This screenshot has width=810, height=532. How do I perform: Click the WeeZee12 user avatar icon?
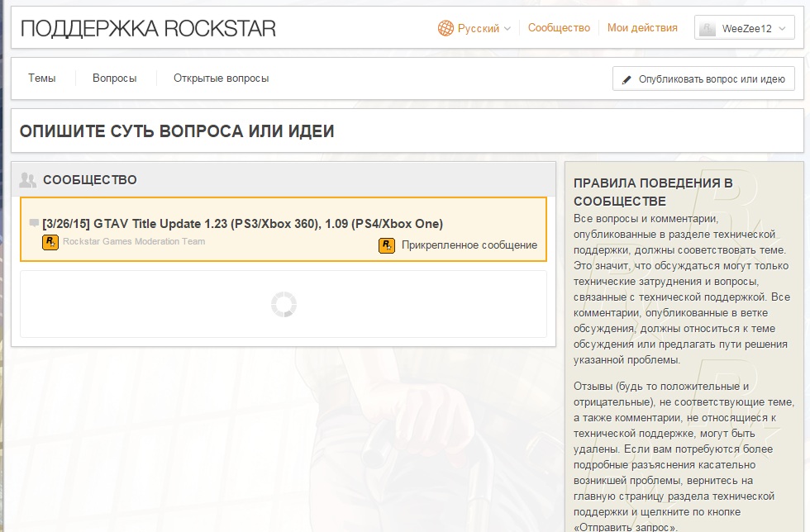pyautogui.click(x=708, y=29)
